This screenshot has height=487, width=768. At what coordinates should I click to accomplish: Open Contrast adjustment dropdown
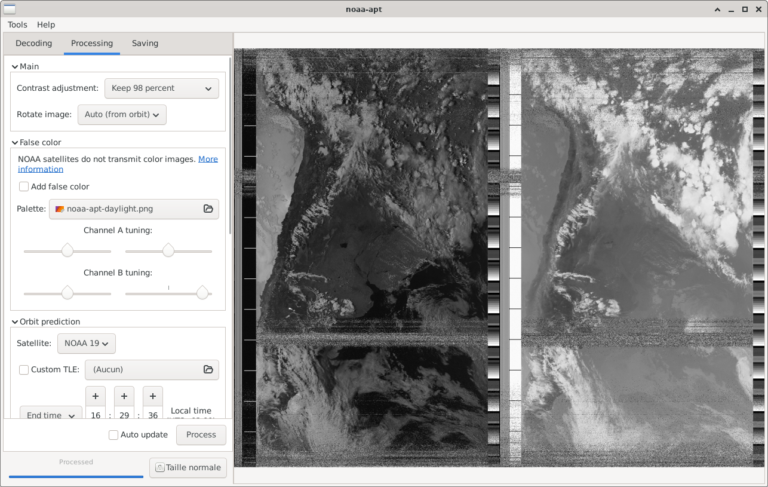(162, 88)
